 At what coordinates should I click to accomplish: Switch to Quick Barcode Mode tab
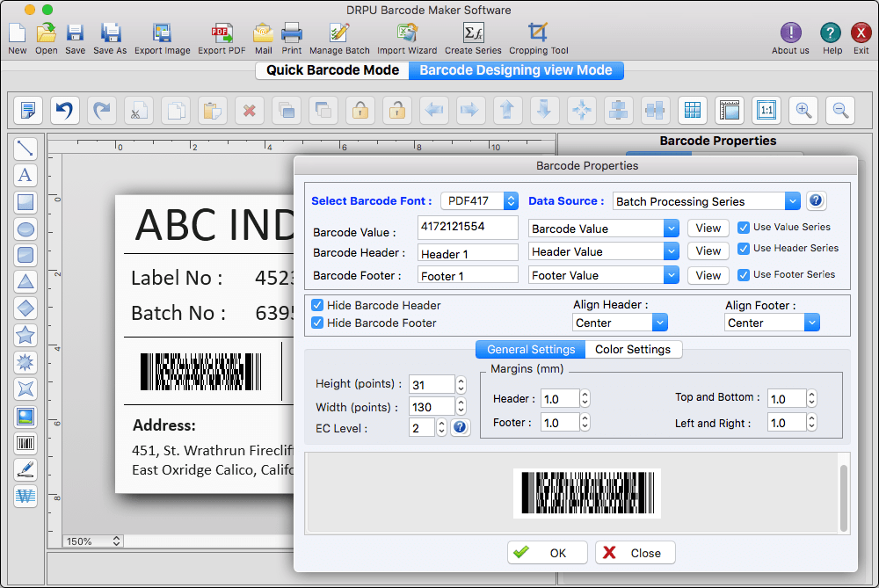point(332,70)
